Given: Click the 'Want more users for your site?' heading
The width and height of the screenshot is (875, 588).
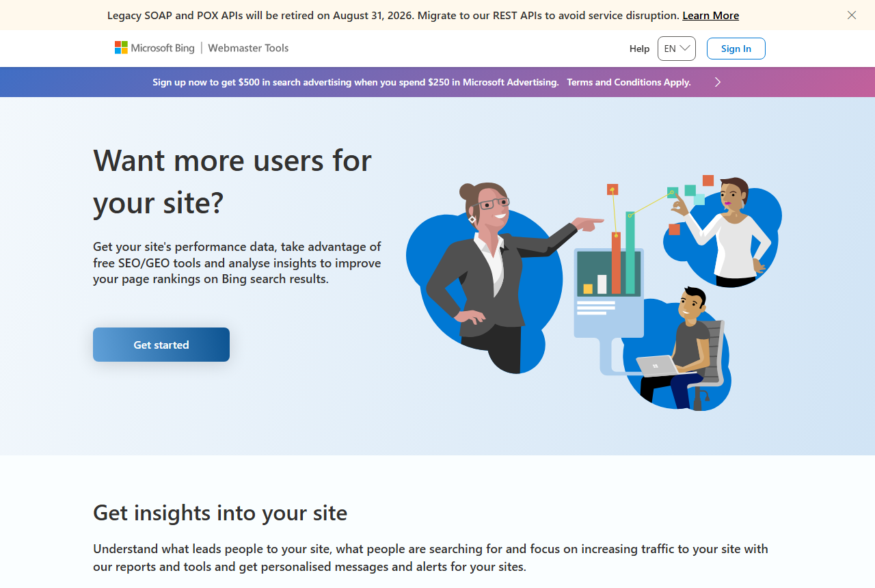Looking at the screenshot, I should (x=232, y=181).
